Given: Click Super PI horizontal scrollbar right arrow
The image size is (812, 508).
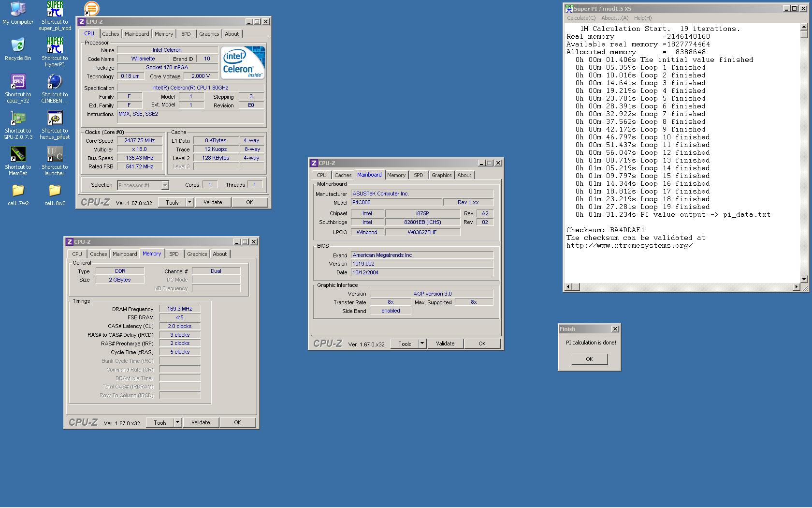Looking at the screenshot, I should [797, 287].
